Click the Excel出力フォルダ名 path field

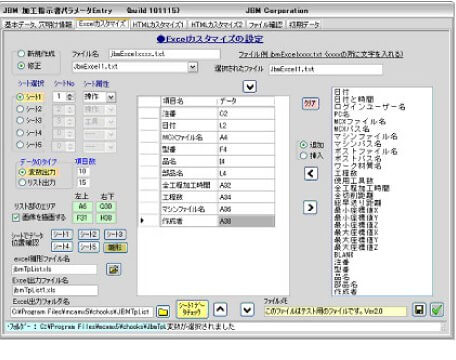pos(82,312)
